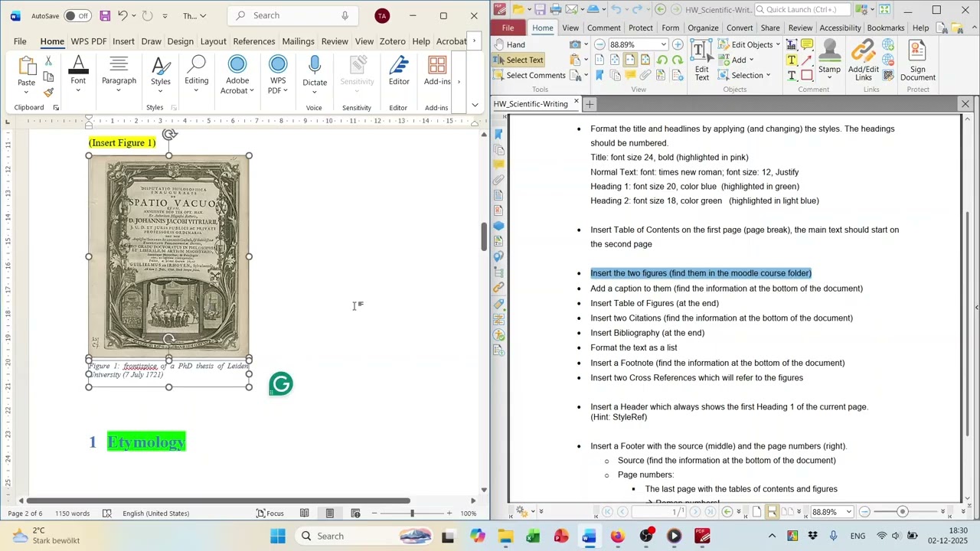Screen dimensions: 980x551
Task: Click the Undo arrow in Word
Action: [x=122, y=15]
